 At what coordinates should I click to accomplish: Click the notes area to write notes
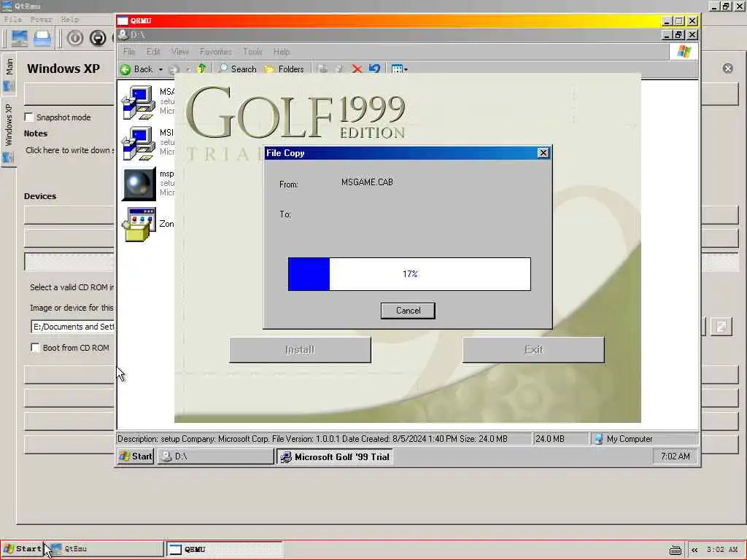coord(70,150)
